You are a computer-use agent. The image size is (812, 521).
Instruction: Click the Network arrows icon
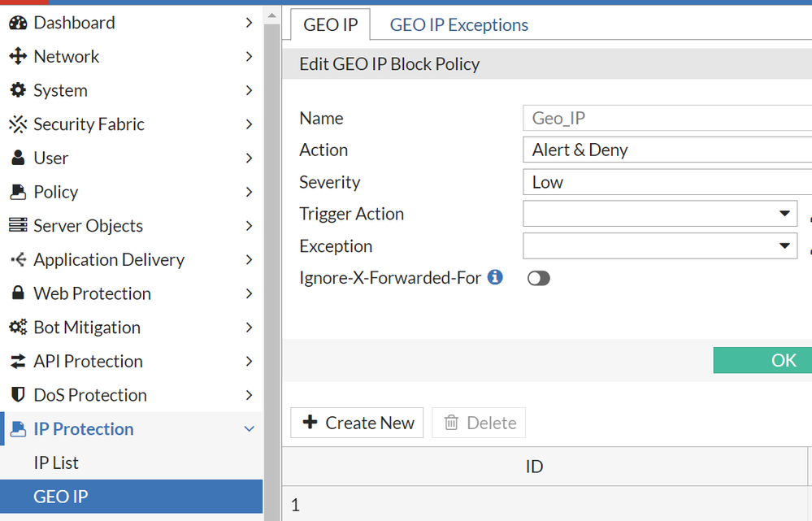tap(18, 57)
